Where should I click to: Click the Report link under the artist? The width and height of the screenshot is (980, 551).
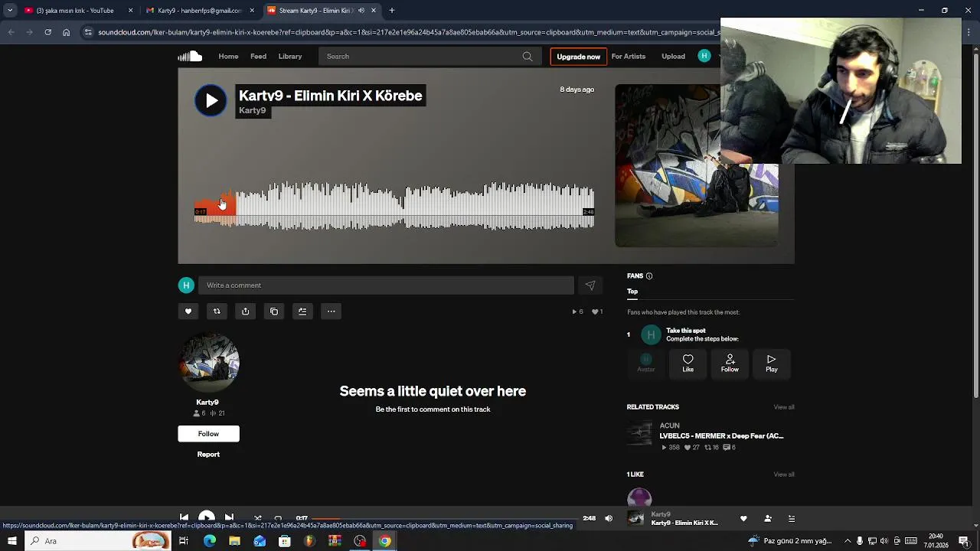click(208, 455)
